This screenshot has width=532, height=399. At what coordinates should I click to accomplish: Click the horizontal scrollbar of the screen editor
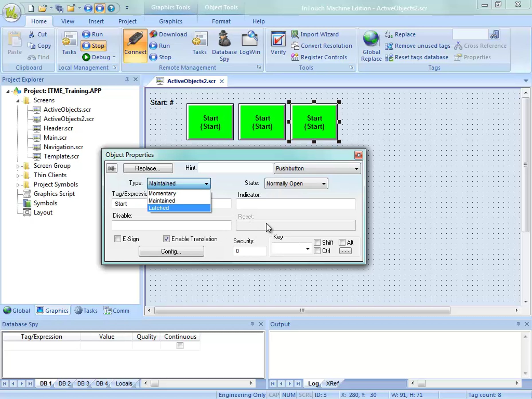pyautogui.click(x=302, y=311)
